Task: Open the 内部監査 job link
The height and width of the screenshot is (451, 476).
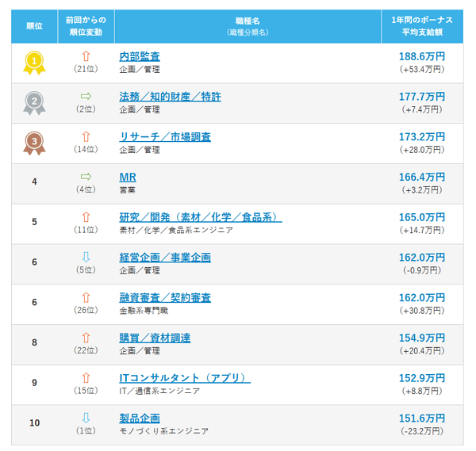Action: [140, 56]
